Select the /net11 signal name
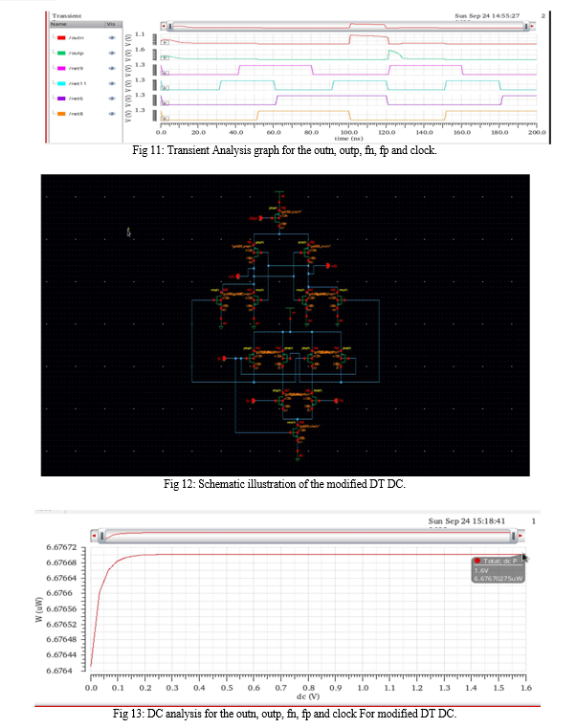The image size is (576, 728). [x=78, y=83]
